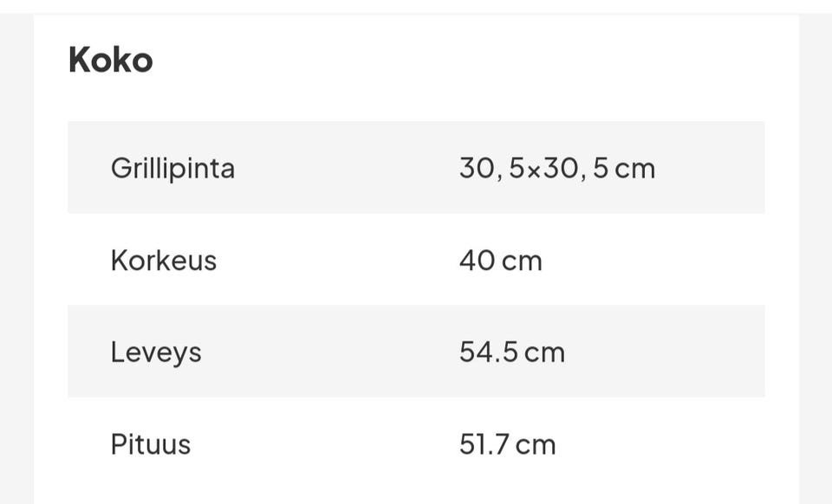Click the letter K in the Koko heading

tap(79, 60)
